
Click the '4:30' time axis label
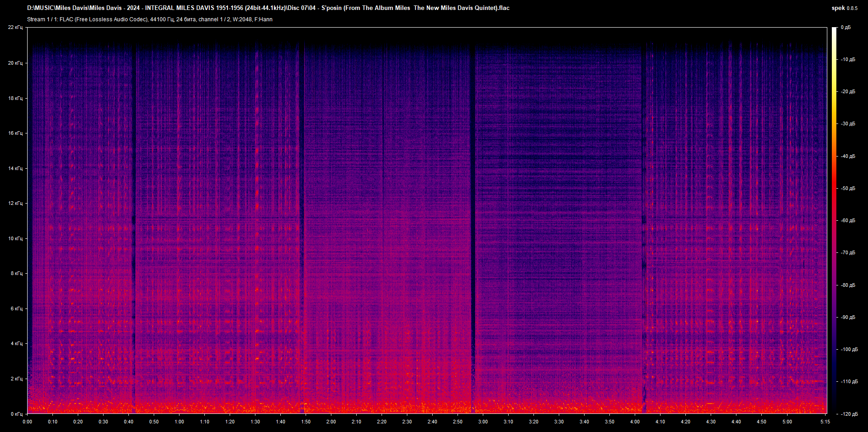click(x=711, y=422)
